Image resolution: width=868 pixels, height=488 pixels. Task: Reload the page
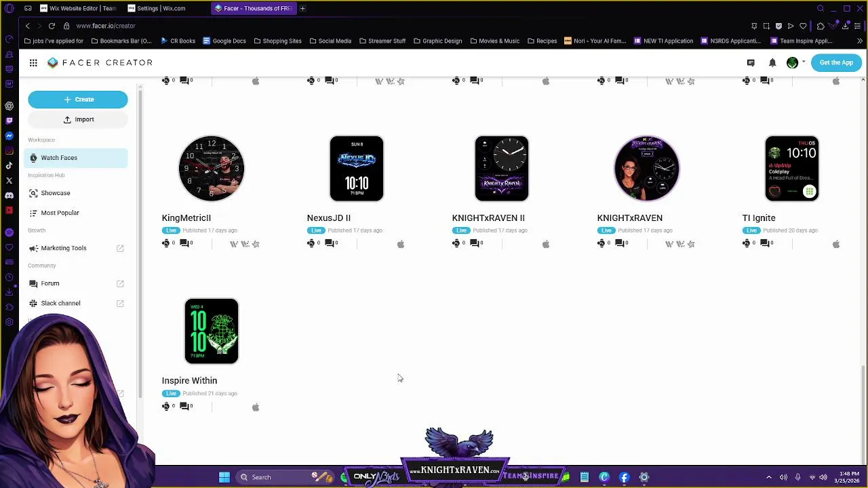click(52, 26)
